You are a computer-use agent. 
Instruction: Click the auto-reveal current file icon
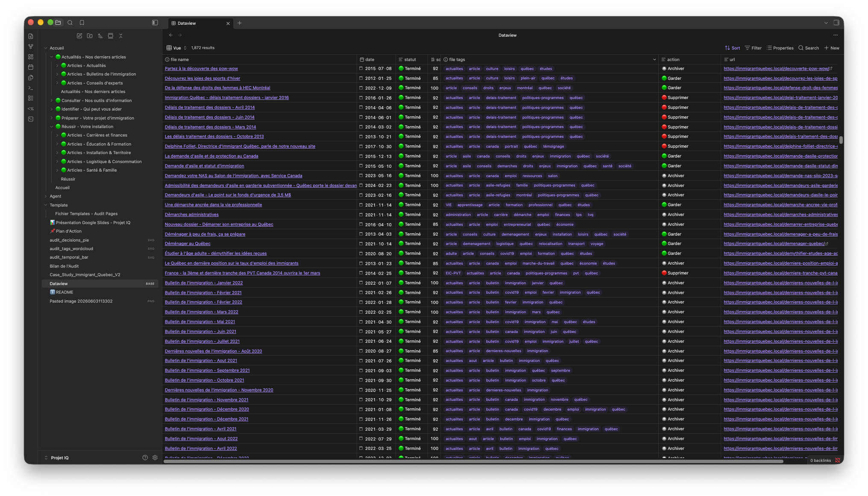[x=111, y=36]
